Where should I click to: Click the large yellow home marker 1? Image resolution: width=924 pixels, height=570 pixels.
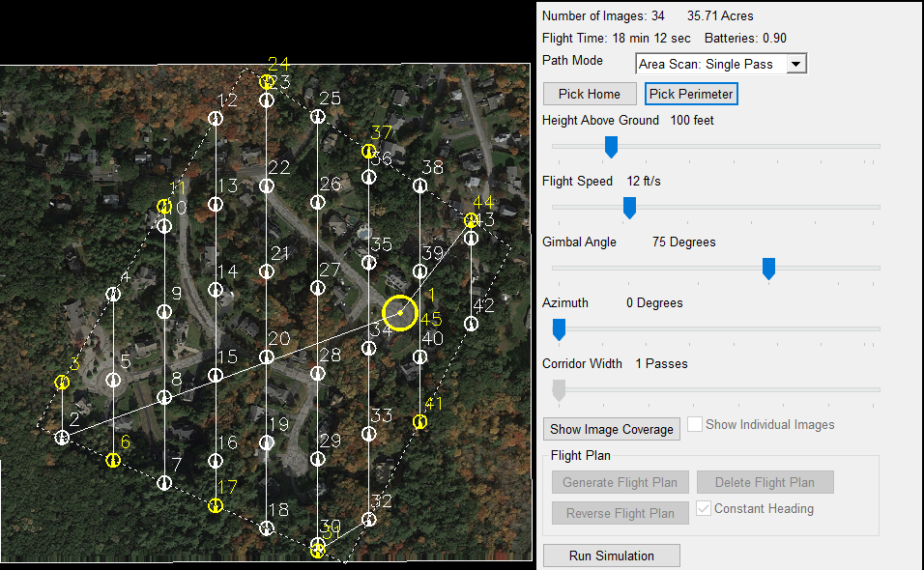click(x=399, y=313)
